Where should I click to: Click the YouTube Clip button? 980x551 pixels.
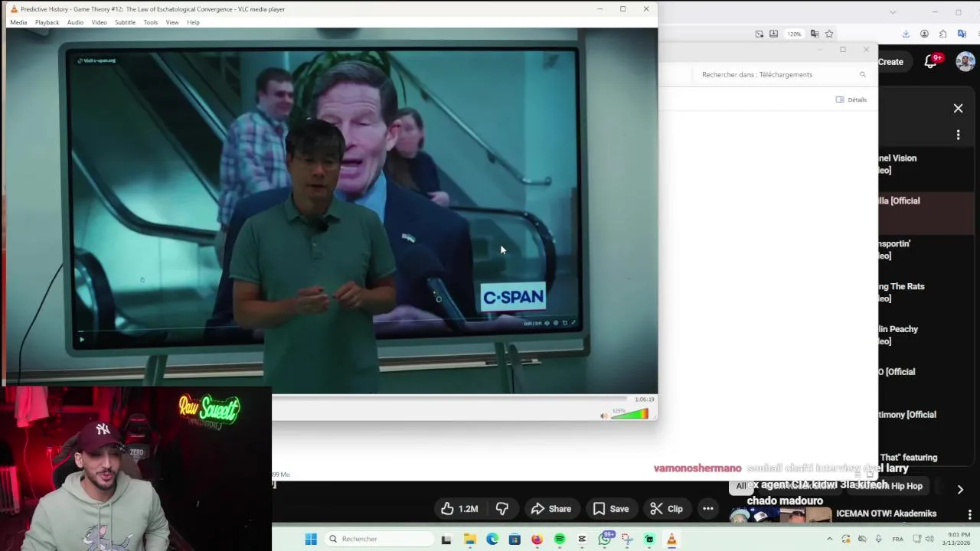(x=666, y=509)
